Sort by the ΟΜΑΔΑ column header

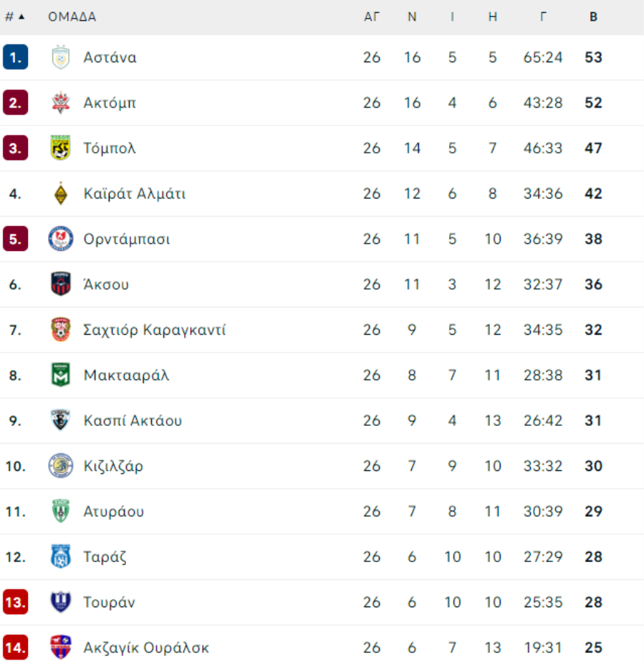(x=72, y=17)
